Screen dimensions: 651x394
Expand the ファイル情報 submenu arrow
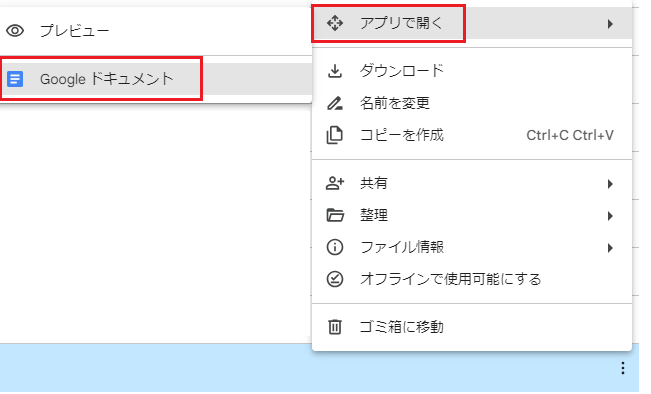click(x=610, y=248)
